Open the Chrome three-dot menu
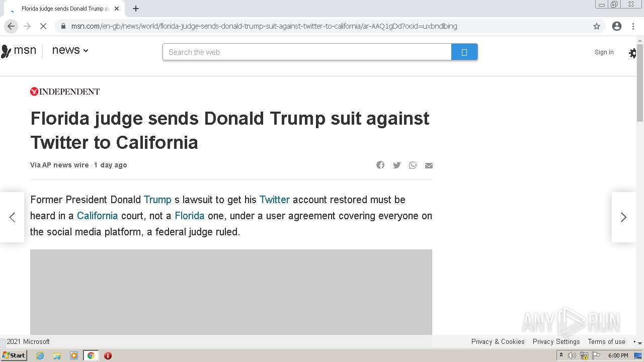 pyautogui.click(x=633, y=26)
